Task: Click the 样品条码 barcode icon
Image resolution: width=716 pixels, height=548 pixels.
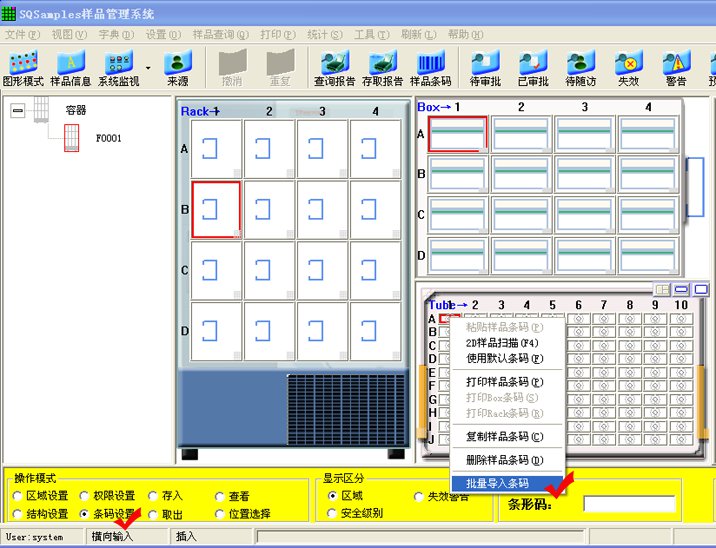Action: tap(430, 67)
